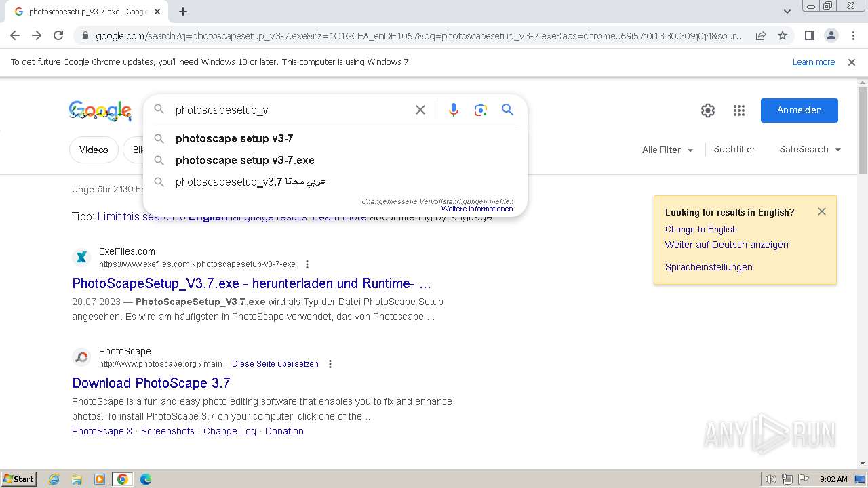Open the Google apps grid
The image size is (868, 488).
(x=739, y=110)
